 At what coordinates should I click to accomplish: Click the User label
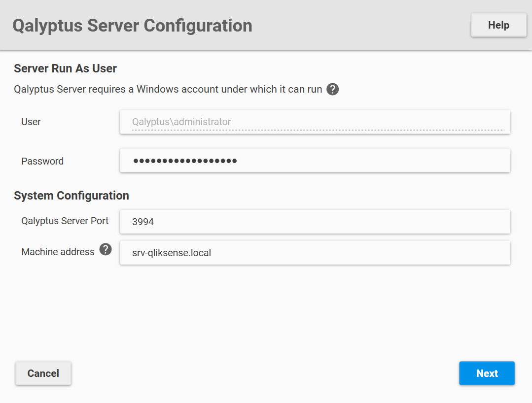pos(31,122)
